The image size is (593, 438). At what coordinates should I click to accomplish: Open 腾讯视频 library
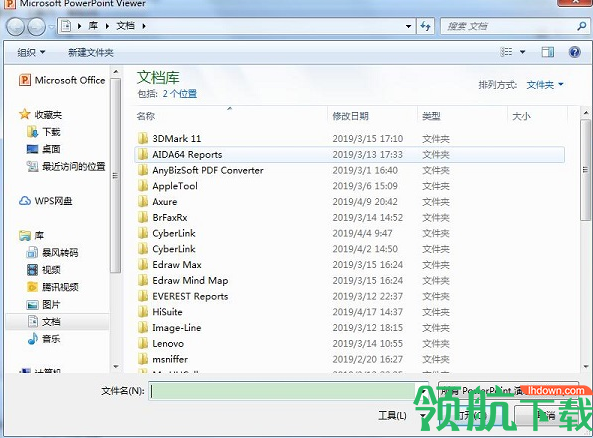[x=53, y=287]
